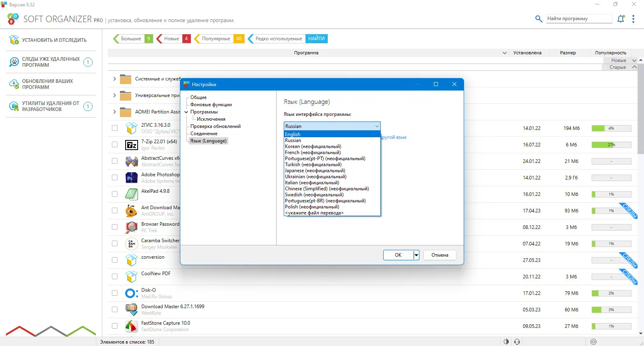Toggle the light/dark theme icon in status bar
This screenshot has width=644, height=346.
click(506, 342)
